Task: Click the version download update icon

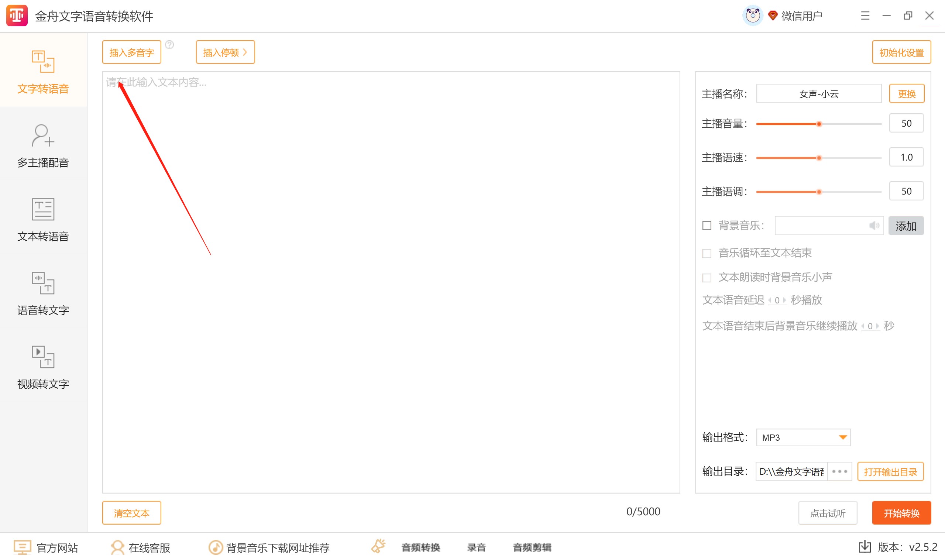Action: [x=864, y=547]
